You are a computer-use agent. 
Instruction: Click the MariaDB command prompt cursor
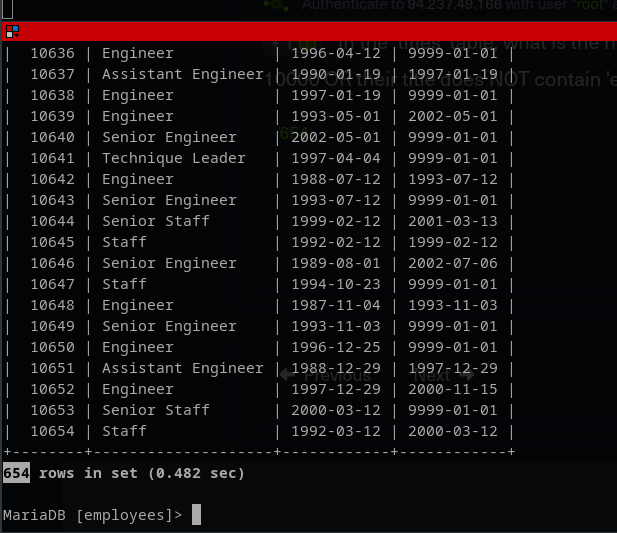point(197,515)
